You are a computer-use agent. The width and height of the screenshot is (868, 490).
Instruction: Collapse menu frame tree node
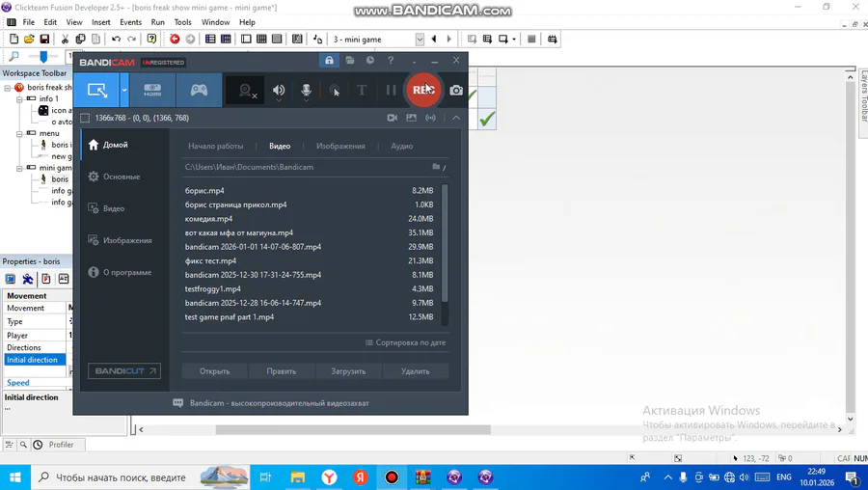point(19,133)
